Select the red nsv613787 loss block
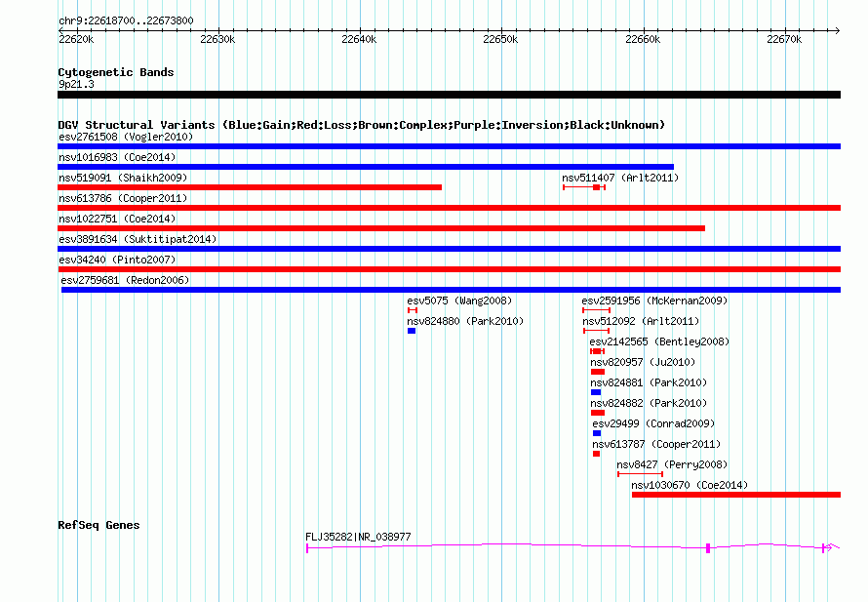This screenshot has height=602, width=868. coord(596,454)
